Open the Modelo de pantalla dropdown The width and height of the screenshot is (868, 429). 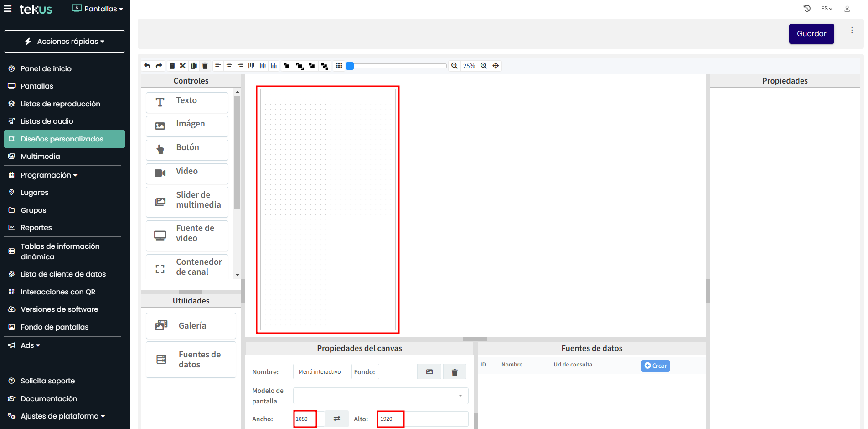[x=380, y=396]
